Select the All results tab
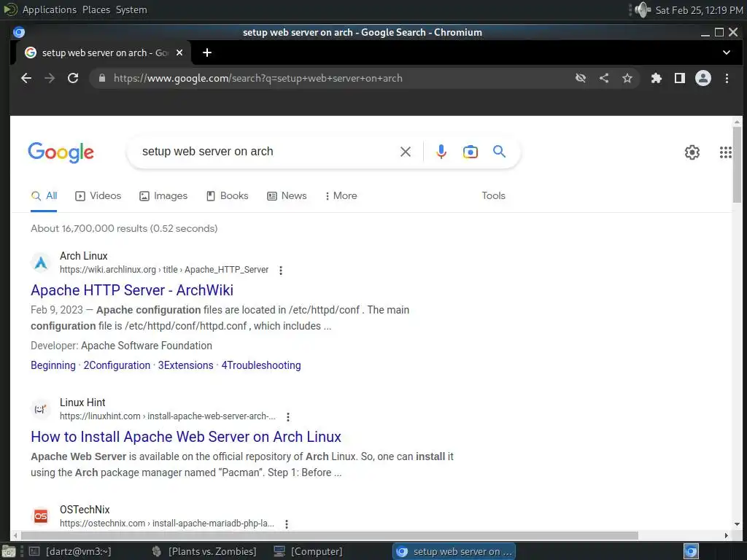 [44, 195]
